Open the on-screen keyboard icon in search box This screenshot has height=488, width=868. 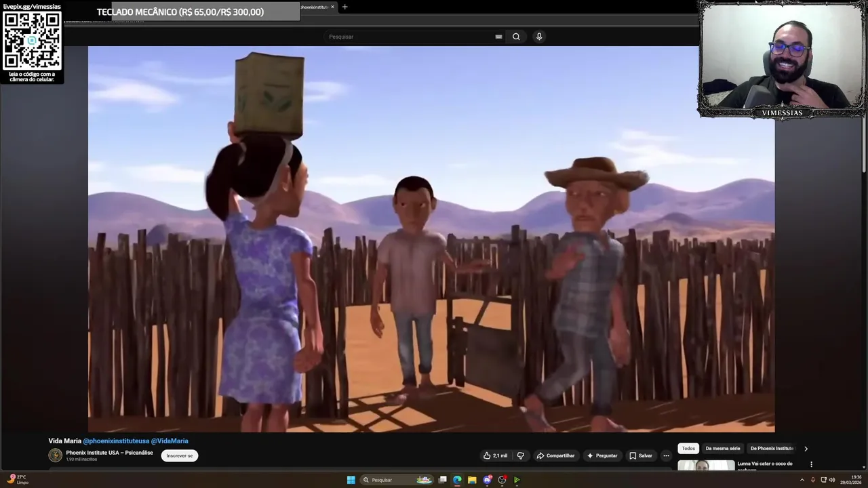click(498, 37)
